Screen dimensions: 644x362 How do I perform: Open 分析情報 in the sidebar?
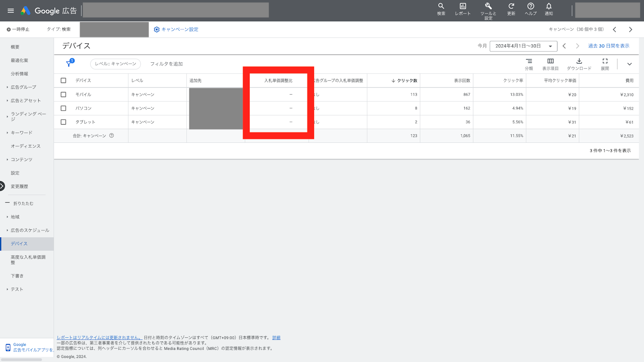tap(19, 74)
